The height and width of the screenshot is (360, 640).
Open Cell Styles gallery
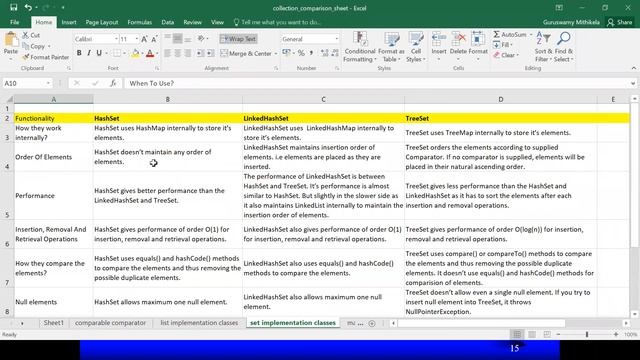tap(416, 47)
